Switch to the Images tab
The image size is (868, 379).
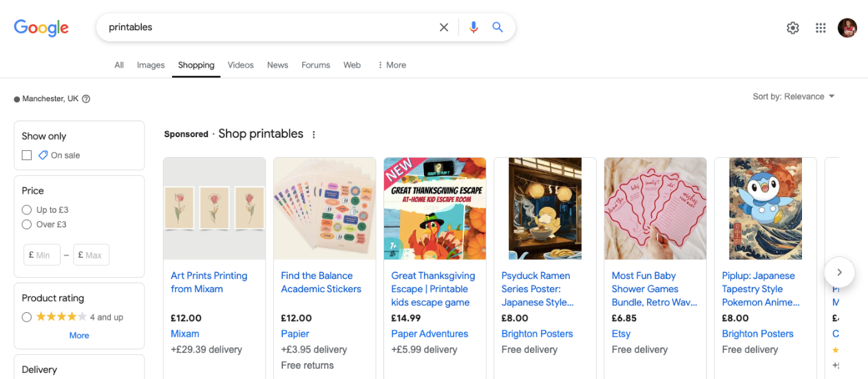coord(151,65)
